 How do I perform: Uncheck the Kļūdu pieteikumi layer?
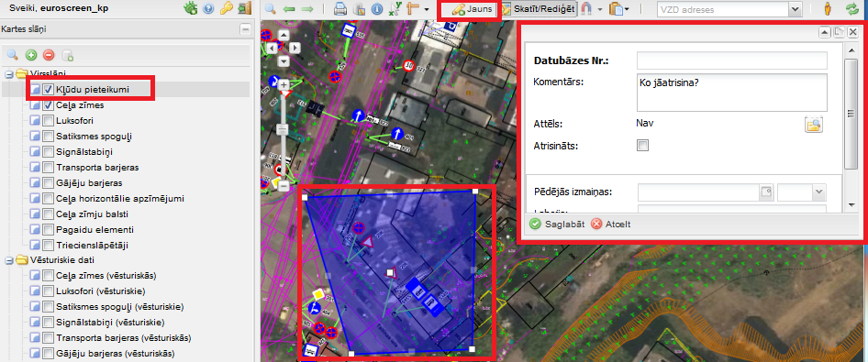48,89
